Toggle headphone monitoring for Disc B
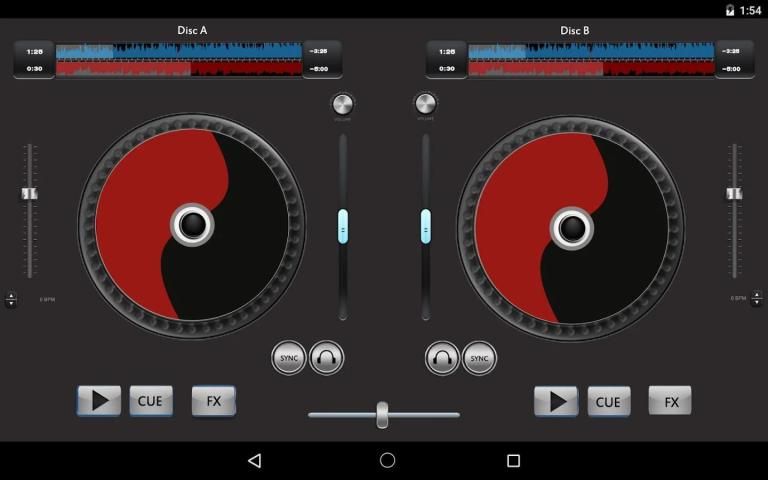 tap(442, 357)
